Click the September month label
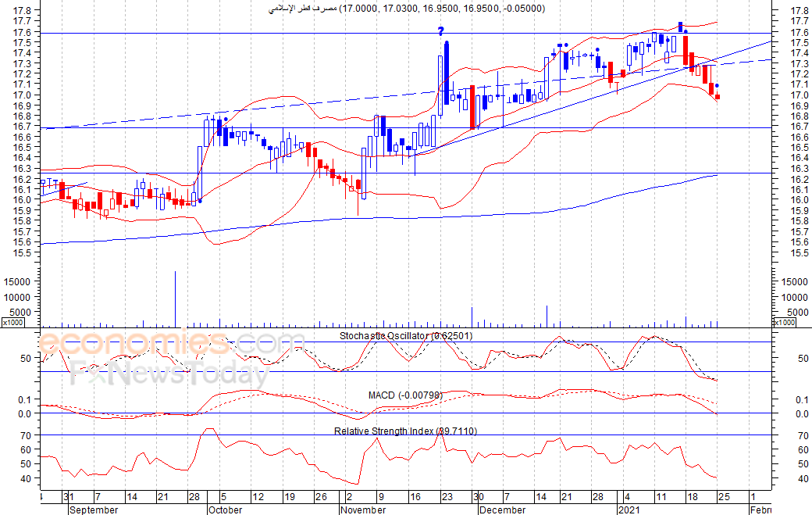 94,510
